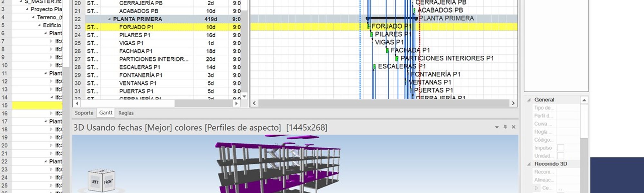Screen dimensions: 644x193
Task: Switch to the Reglas tab
Action: pyautogui.click(x=126, y=113)
